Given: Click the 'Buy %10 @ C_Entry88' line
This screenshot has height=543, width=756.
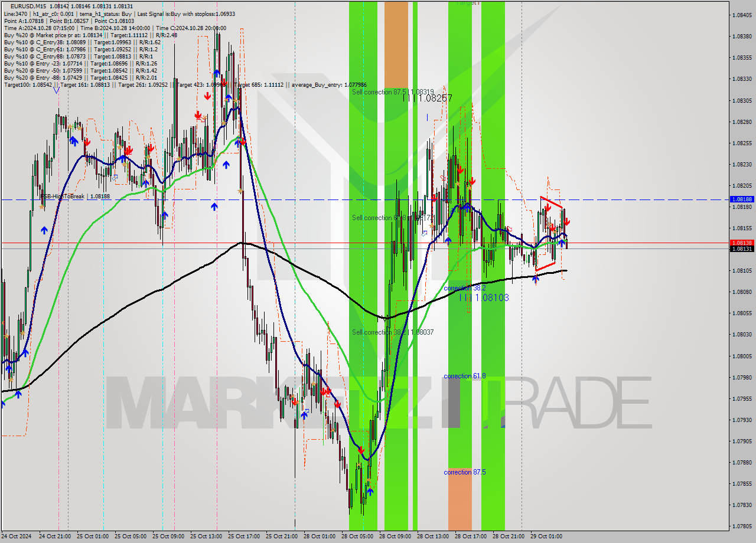Looking at the screenshot, I should pos(79,57).
